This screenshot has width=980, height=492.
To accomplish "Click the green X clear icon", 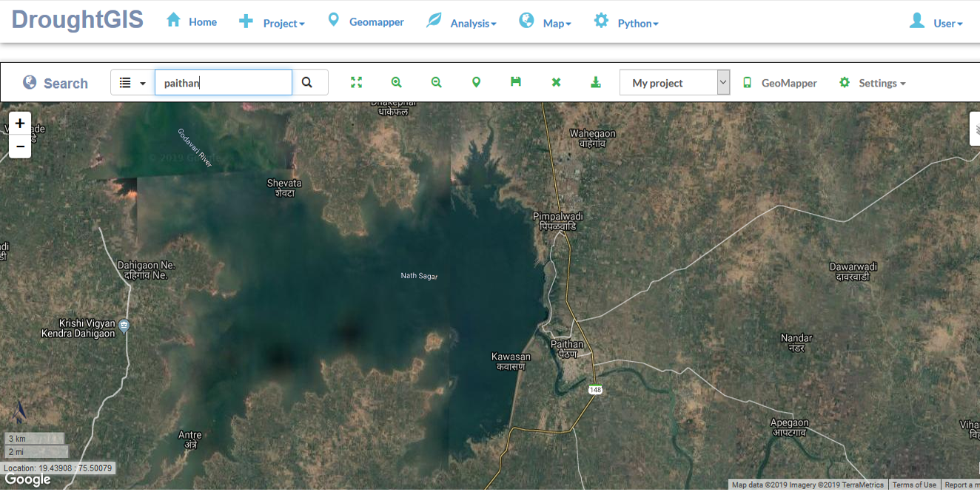I will point(556,82).
